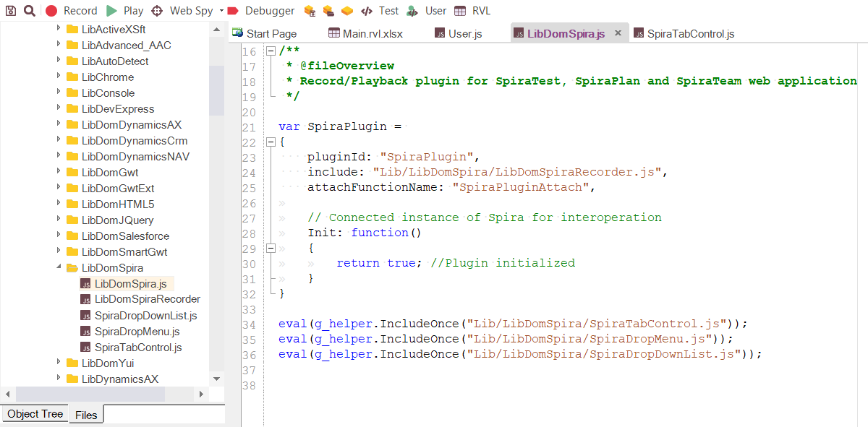The height and width of the screenshot is (427, 868).
Task: Expand the LibDomHTML5 folder
Action: pos(60,204)
